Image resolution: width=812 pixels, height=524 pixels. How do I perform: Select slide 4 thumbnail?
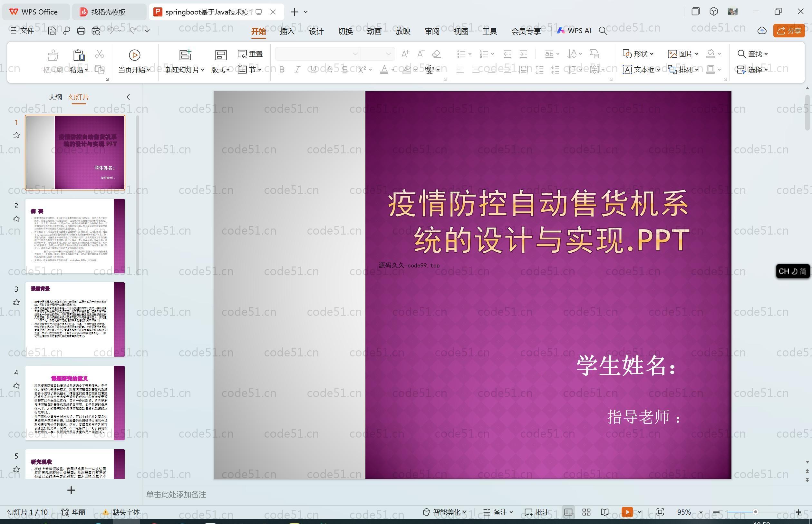75,403
